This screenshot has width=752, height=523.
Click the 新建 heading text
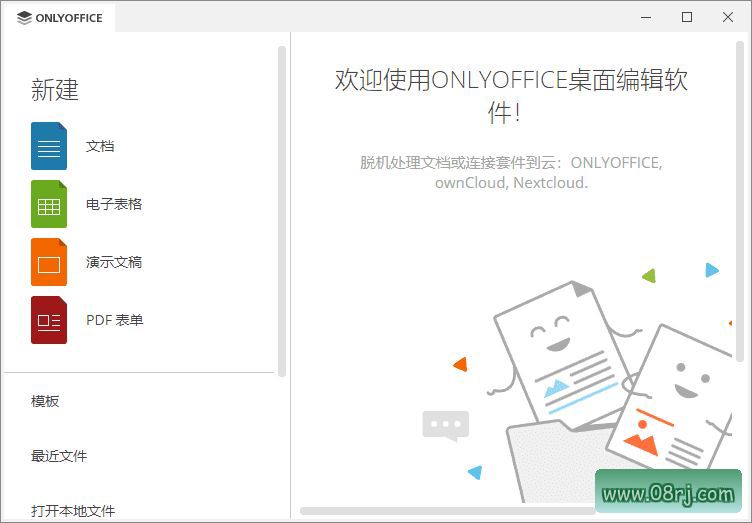coord(55,90)
